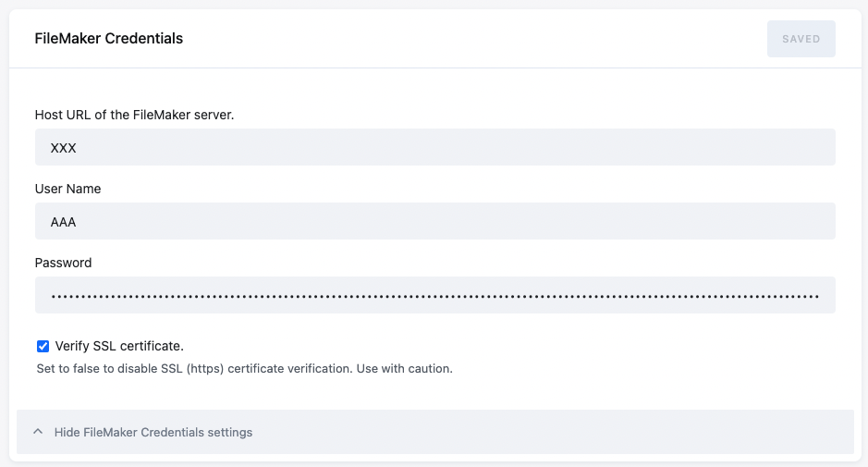Screen dimensions: 868x467
Task: Click the SAVED button
Action: click(801, 39)
